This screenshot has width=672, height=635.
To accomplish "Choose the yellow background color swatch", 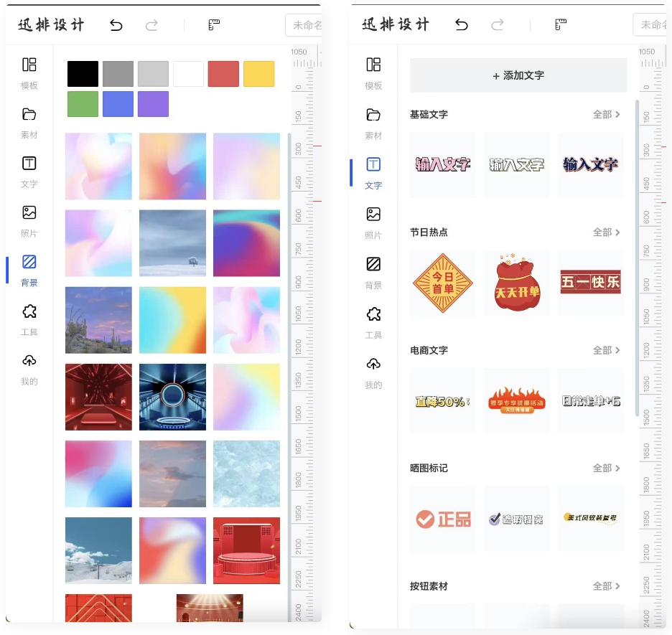I will pos(258,74).
